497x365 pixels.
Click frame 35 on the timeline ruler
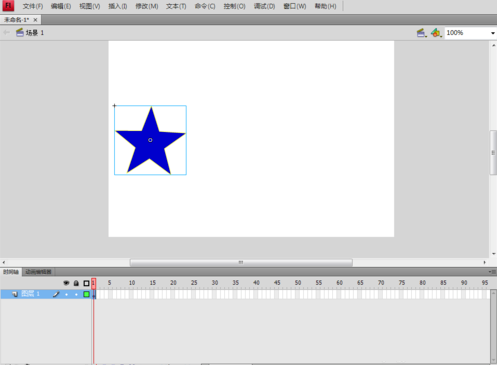click(236, 283)
